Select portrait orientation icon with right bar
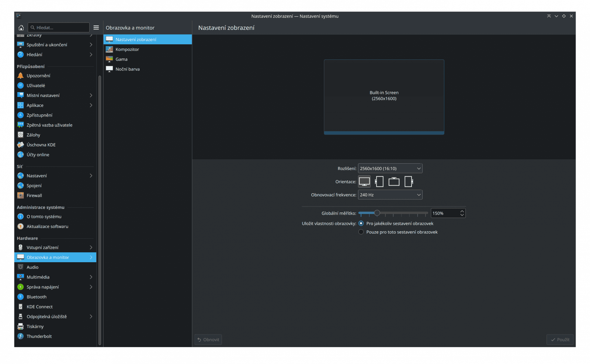The image size is (590, 364). pyautogui.click(x=409, y=181)
